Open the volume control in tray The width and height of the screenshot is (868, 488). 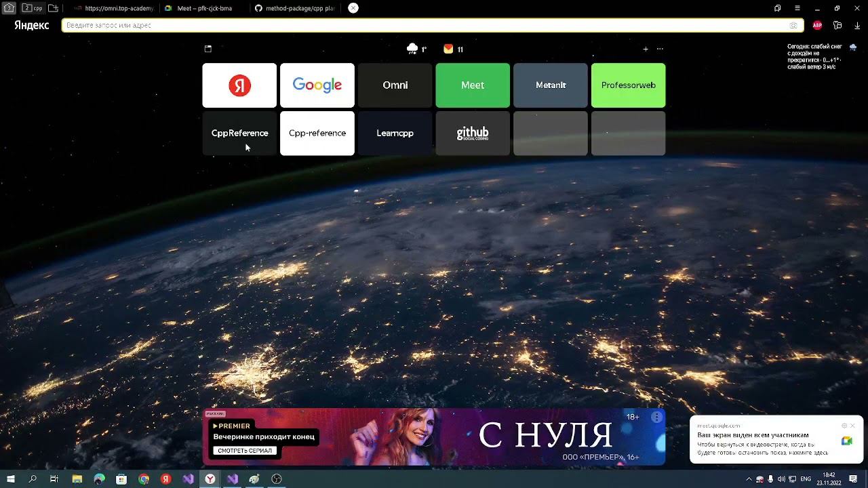(781, 479)
